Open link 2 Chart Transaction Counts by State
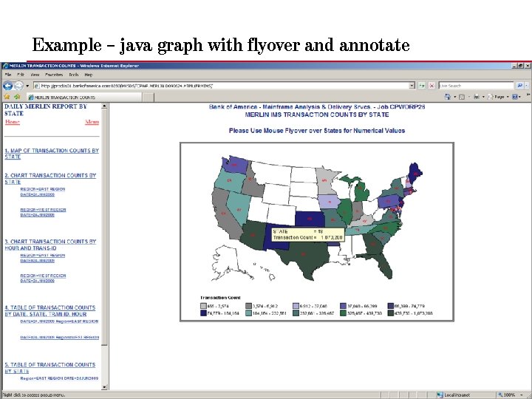 pos(50,179)
